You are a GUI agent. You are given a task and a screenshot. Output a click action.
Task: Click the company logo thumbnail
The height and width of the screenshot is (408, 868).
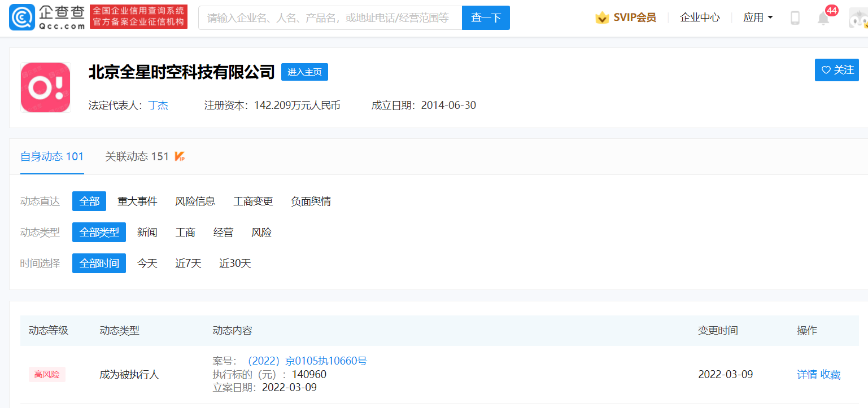point(45,87)
